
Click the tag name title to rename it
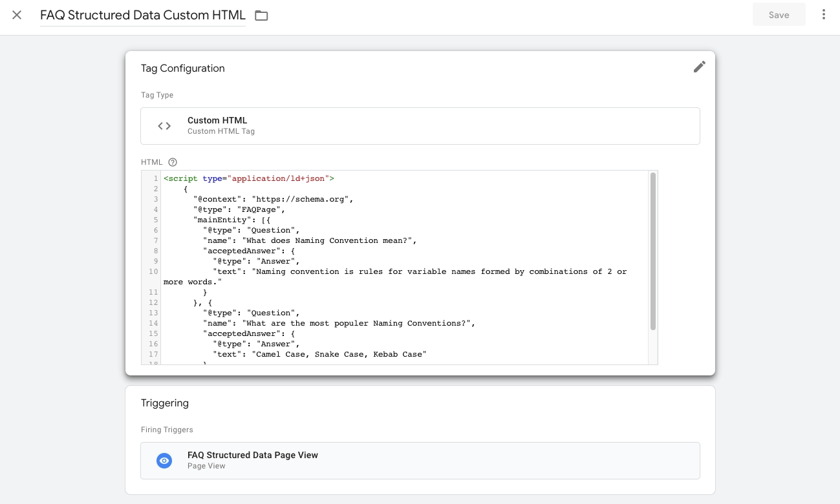tap(142, 15)
